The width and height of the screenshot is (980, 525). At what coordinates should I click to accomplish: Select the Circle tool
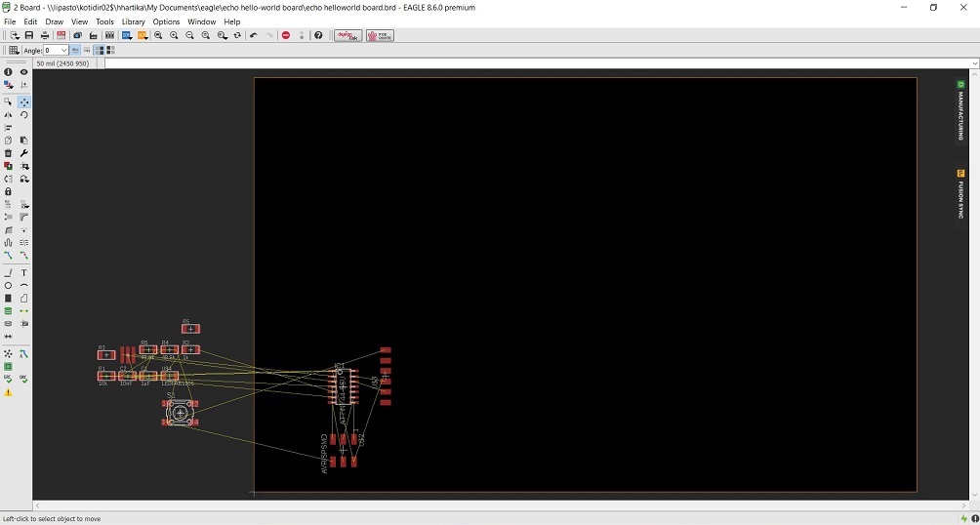click(x=8, y=286)
